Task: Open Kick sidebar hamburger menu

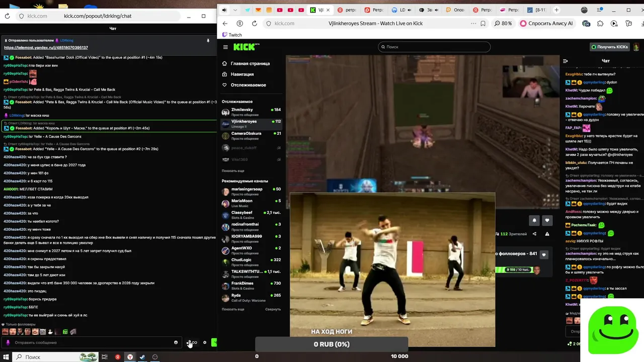Action: [x=225, y=47]
